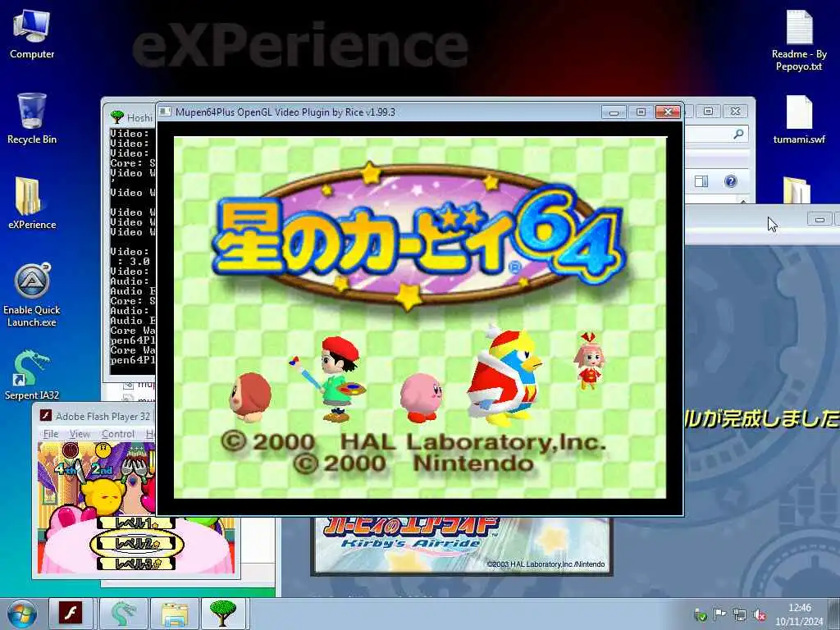Select レベル1 in the Flash game
840x630 pixels.
pyautogui.click(x=136, y=523)
